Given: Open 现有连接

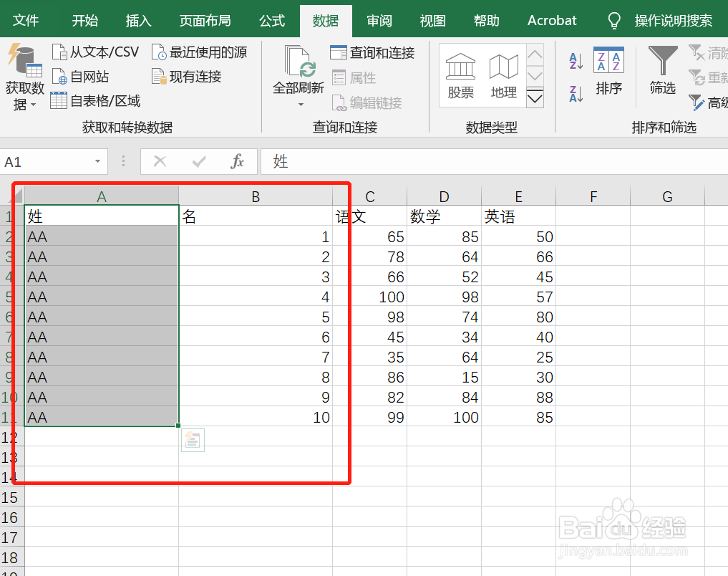Looking at the screenshot, I should (x=187, y=77).
